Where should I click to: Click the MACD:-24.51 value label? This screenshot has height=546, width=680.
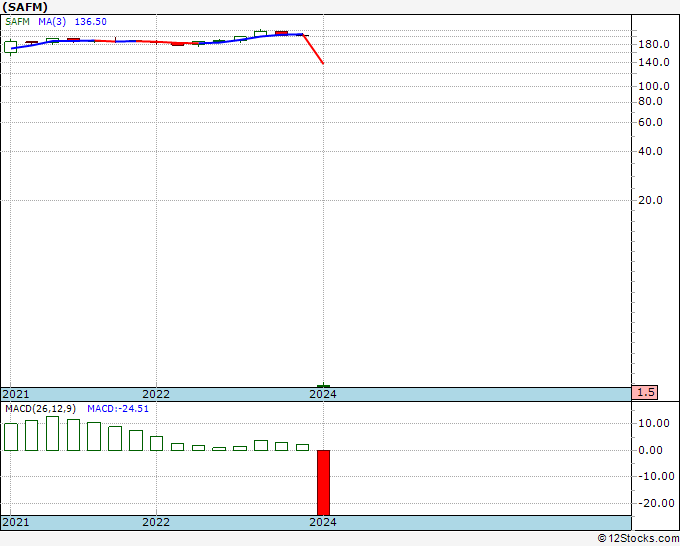(118, 409)
